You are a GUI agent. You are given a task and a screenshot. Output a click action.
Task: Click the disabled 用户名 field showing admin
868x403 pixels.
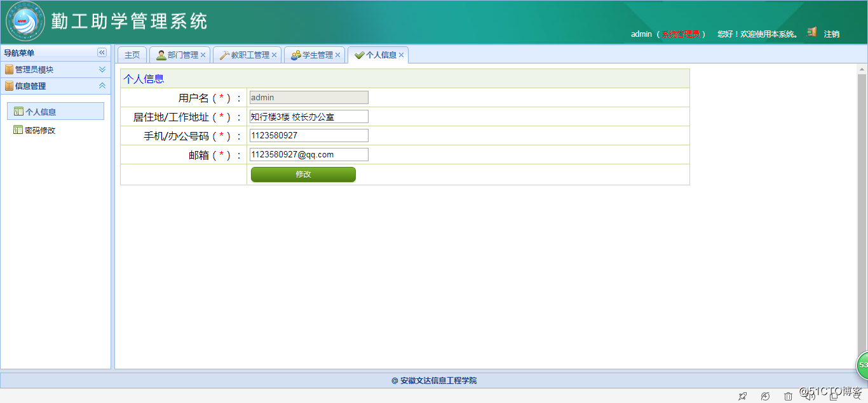(x=309, y=98)
